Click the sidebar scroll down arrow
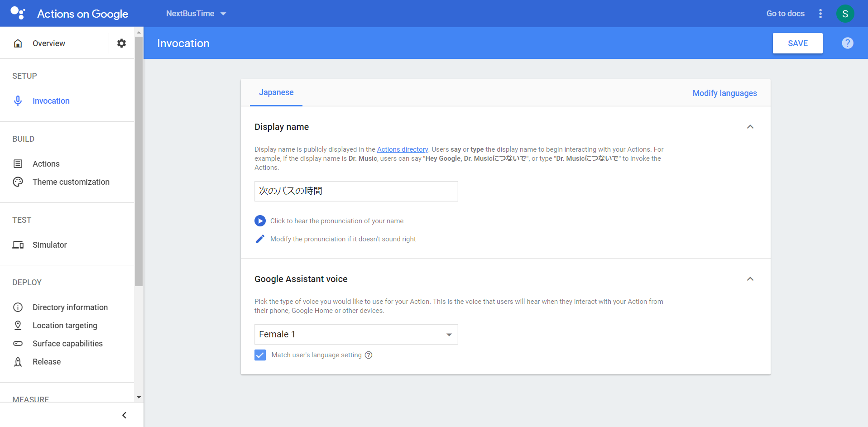Viewport: 868px width, 427px height. click(x=139, y=397)
